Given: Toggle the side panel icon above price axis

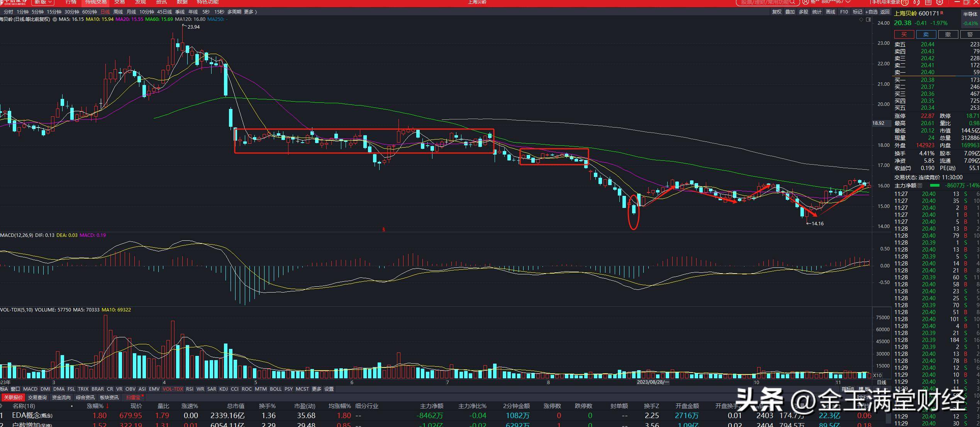Looking at the screenshot, I should [x=868, y=19].
